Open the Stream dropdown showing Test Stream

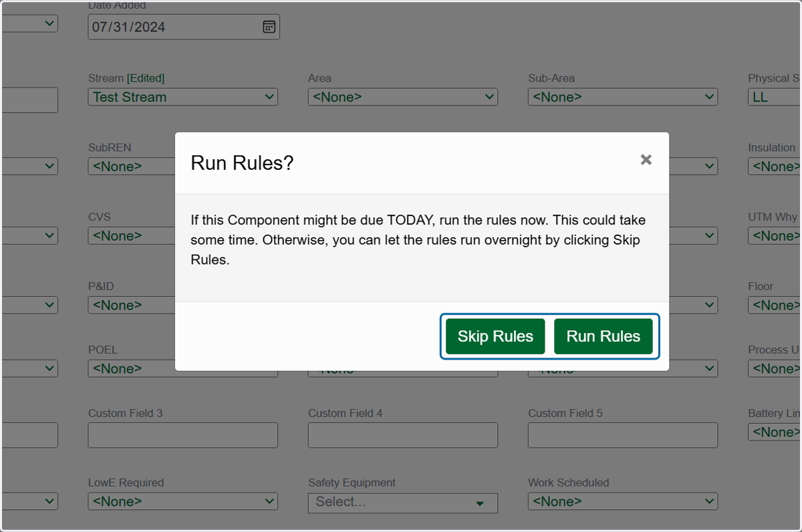pos(183,97)
